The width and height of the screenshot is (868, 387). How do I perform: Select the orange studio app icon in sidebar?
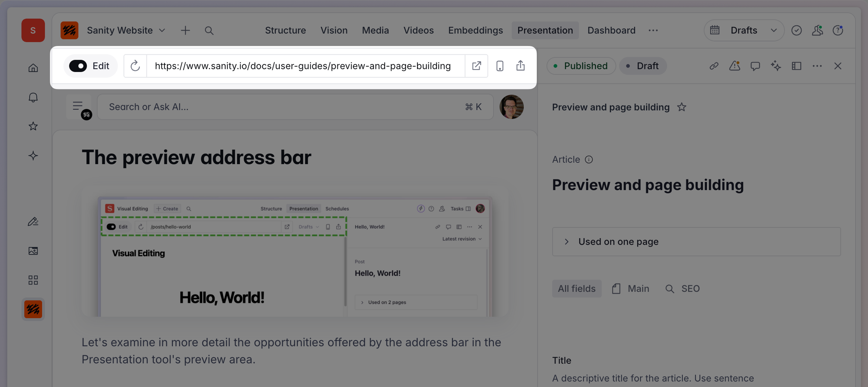click(x=33, y=309)
